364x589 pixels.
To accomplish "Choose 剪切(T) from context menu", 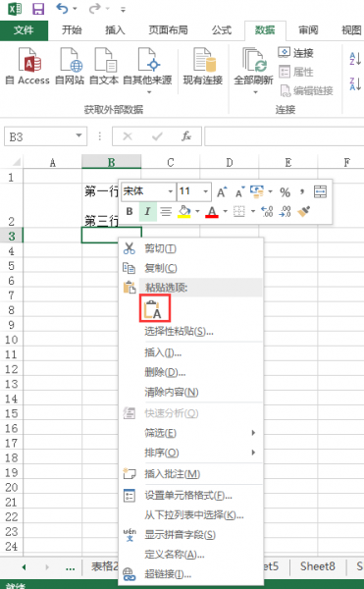I will pos(190,248).
